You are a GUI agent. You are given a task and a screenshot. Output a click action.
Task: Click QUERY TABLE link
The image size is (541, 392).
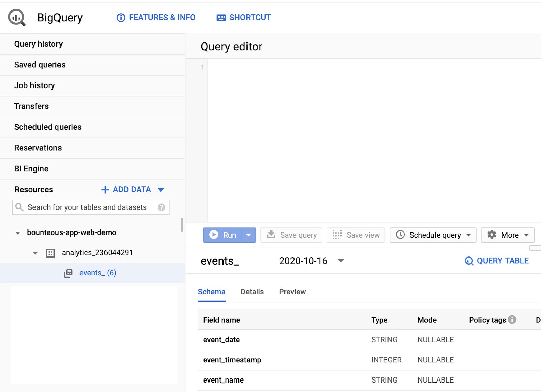(497, 261)
